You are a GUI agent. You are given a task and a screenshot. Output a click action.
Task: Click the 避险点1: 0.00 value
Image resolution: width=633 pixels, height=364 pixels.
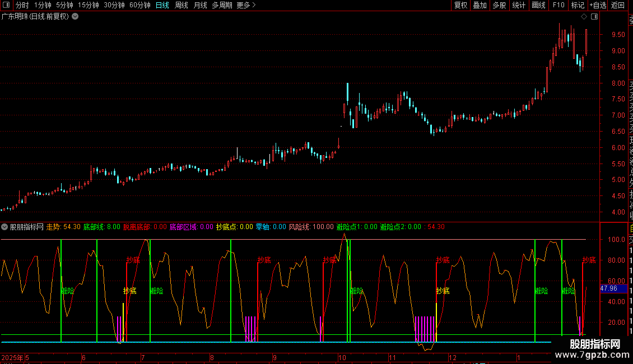click(x=357, y=227)
